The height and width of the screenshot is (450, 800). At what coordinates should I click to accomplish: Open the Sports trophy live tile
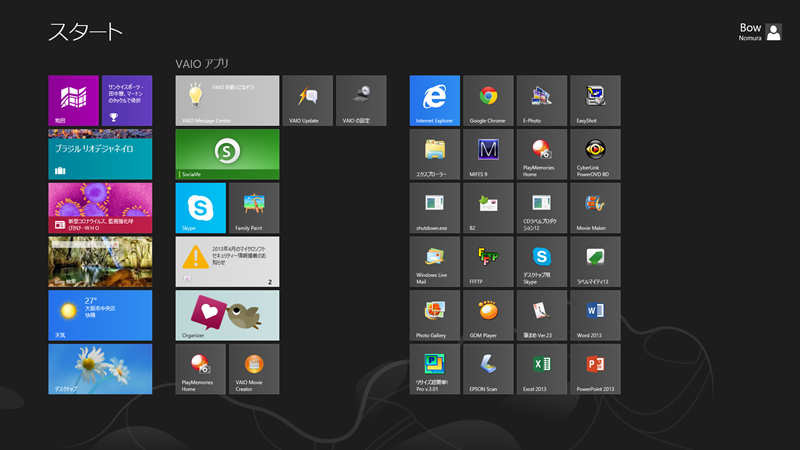(127, 101)
